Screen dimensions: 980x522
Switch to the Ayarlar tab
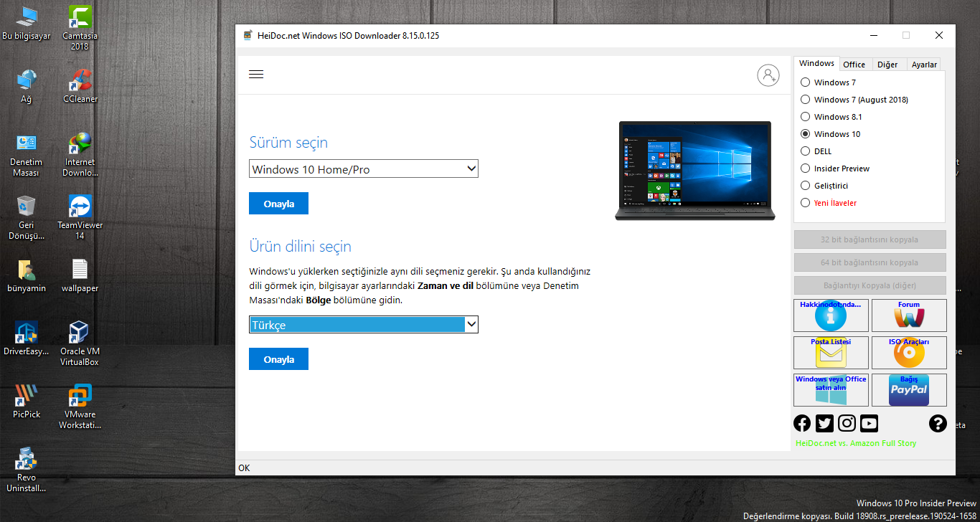[924, 65]
